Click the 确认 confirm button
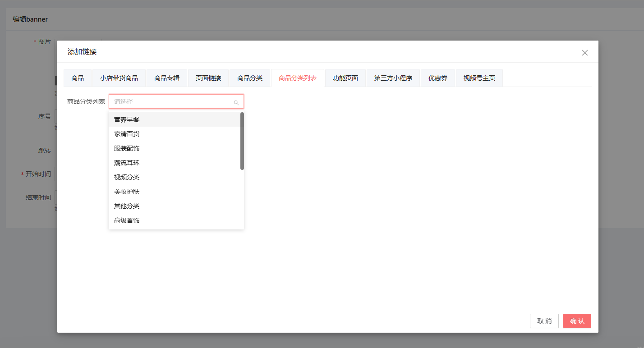Image resolution: width=644 pixels, height=348 pixels. point(577,321)
